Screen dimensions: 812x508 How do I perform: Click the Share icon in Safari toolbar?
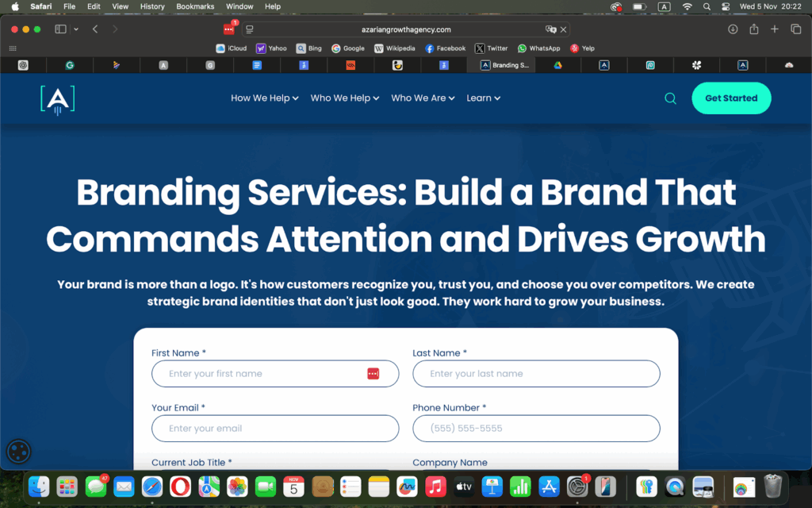tap(753, 29)
